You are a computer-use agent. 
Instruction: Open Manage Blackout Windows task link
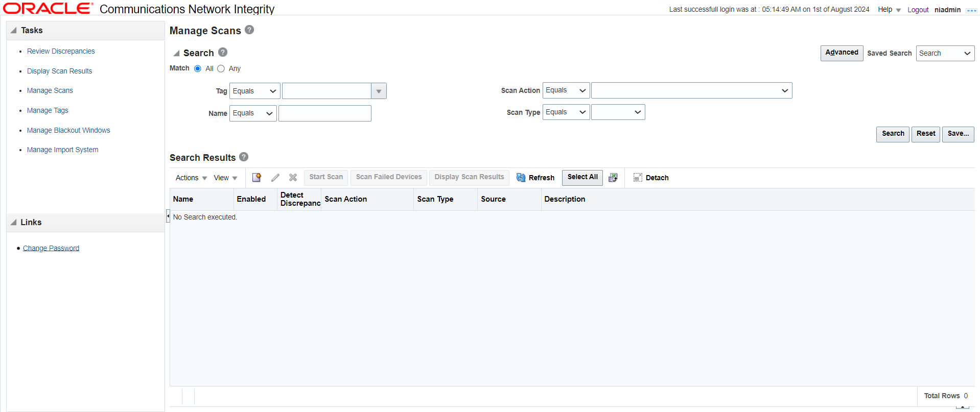(x=68, y=130)
